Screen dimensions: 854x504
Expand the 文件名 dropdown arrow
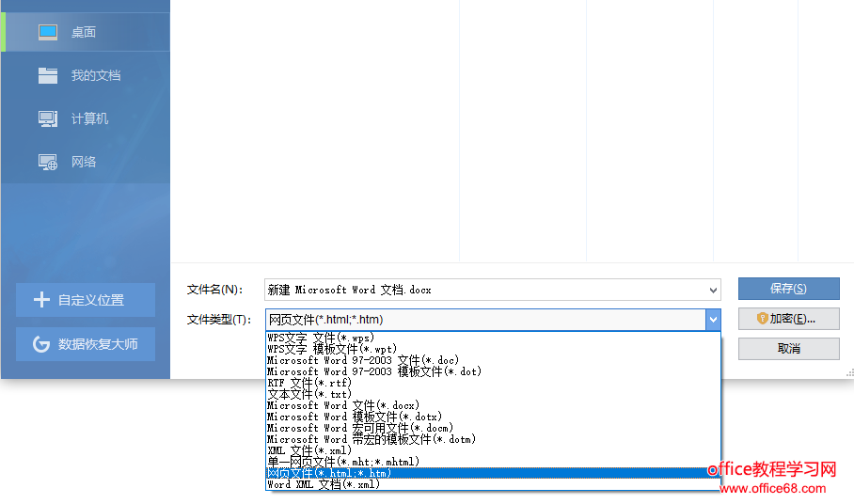713,291
